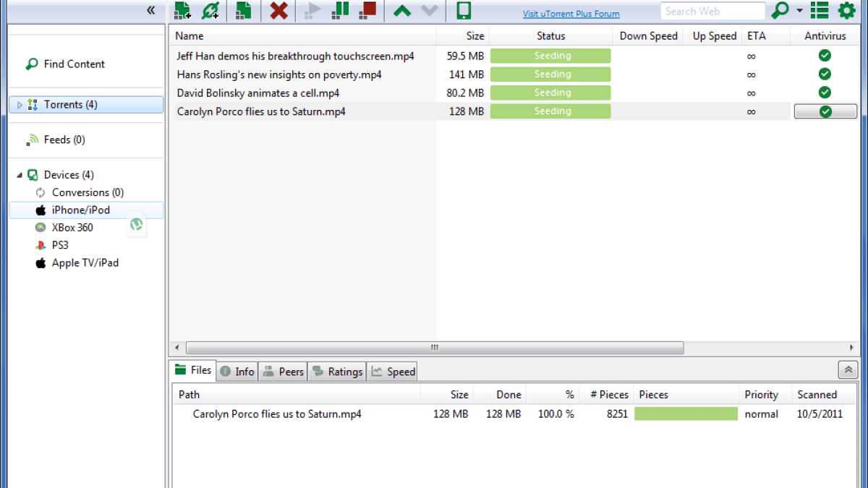The height and width of the screenshot is (488, 868).
Task: Click the Add Torrent toolbar icon
Action: (182, 10)
